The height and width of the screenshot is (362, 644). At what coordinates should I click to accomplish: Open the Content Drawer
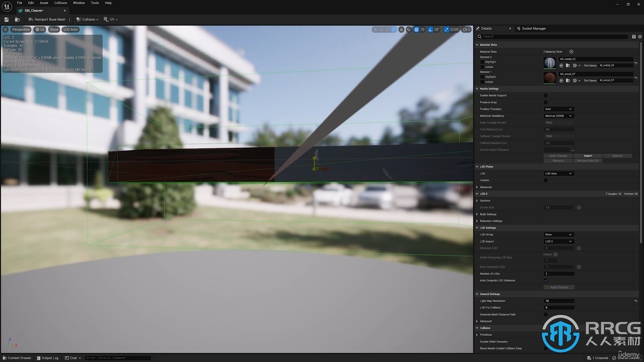point(17,358)
